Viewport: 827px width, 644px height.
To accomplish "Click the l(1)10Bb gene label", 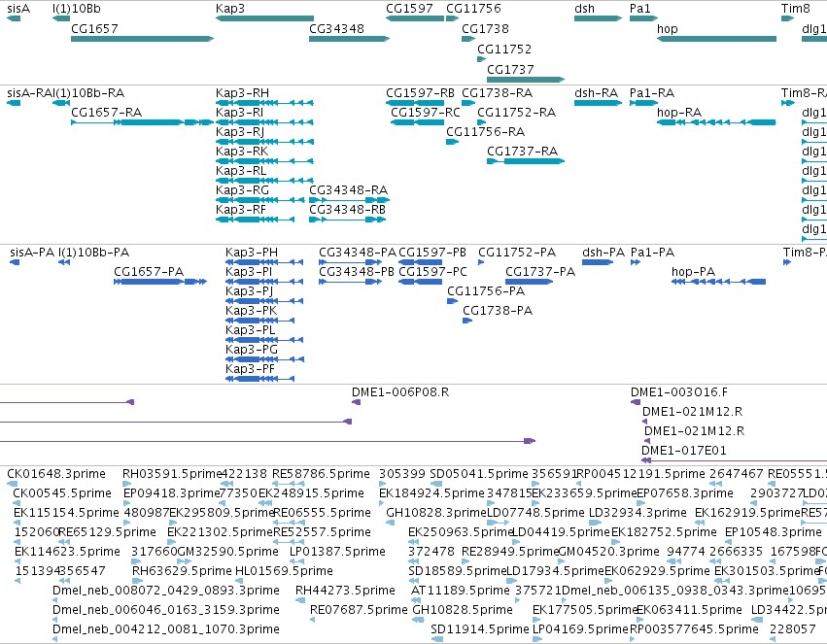I will pyautogui.click(x=77, y=9).
